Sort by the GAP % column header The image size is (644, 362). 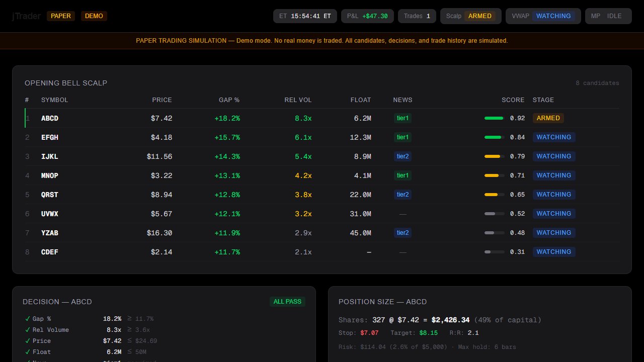229,100
